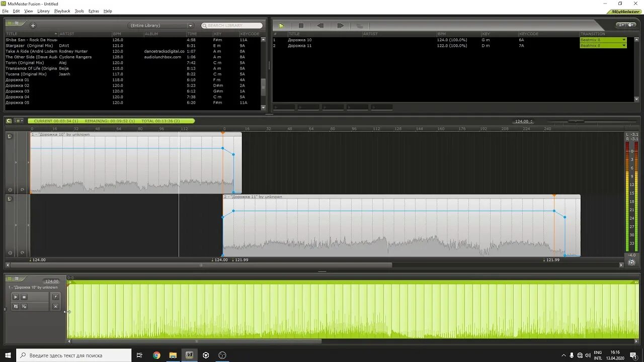Open Google Chrome from the taskbar

[x=156, y=355]
